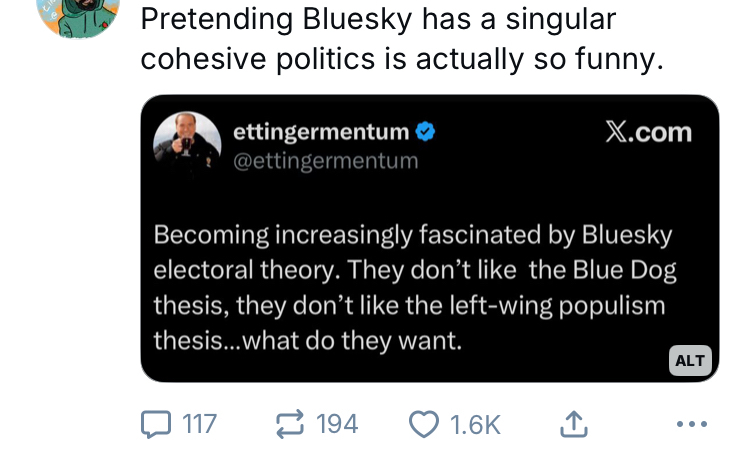Click the X.com logo watermark
The height and width of the screenshot is (457, 750).
[648, 132]
